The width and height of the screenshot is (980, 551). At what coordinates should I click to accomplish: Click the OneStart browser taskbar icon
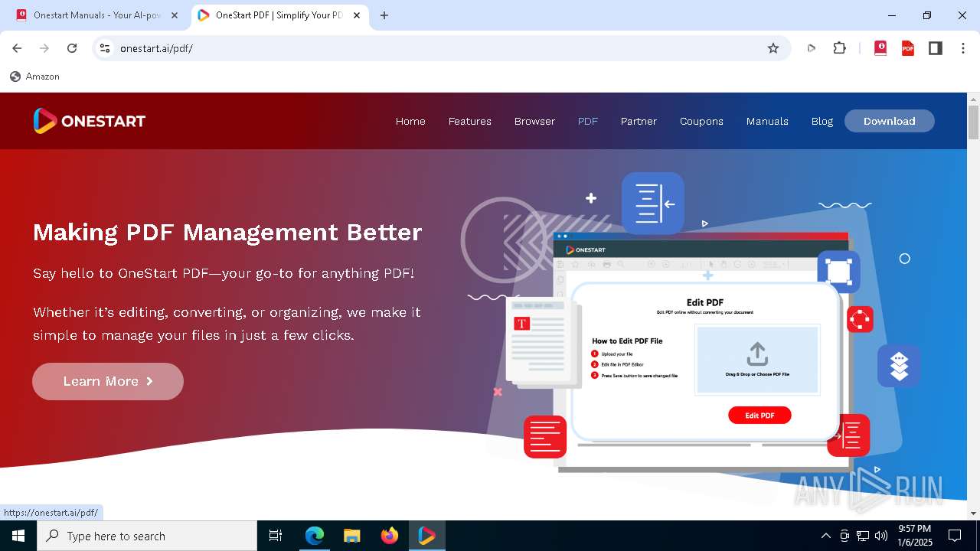click(x=426, y=536)
